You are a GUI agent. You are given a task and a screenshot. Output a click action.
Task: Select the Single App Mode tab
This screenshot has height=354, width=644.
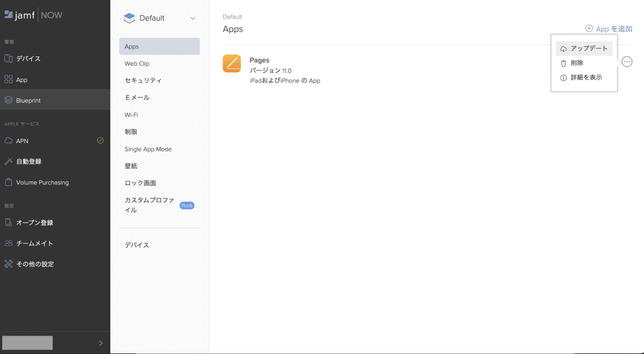[x=159, y=149]
